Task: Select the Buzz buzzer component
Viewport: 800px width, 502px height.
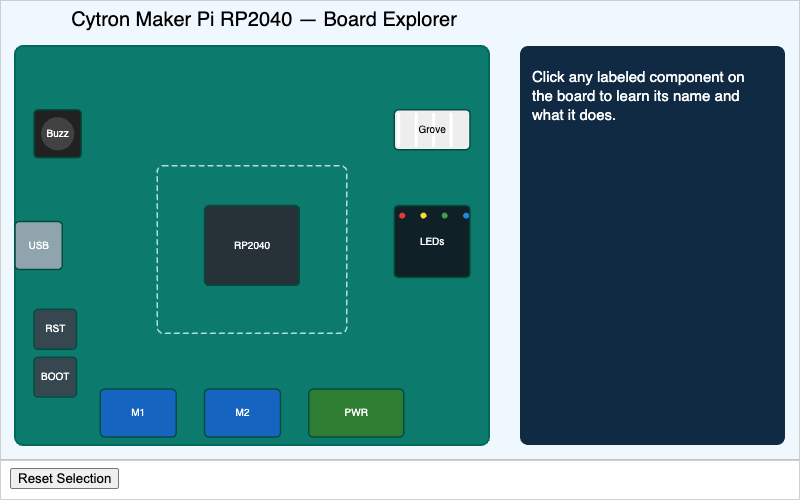Action: pyautogui.click(x=58, y=134)
